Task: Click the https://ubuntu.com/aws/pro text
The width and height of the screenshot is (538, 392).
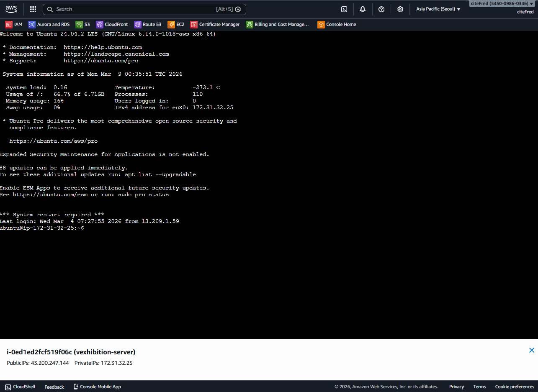Action: [54, 141]
